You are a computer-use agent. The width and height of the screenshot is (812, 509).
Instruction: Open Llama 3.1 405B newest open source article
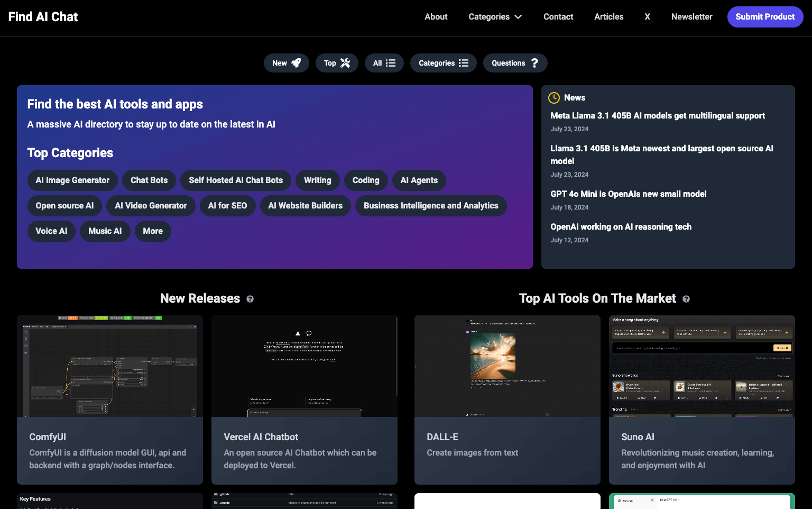coord(662,155)
